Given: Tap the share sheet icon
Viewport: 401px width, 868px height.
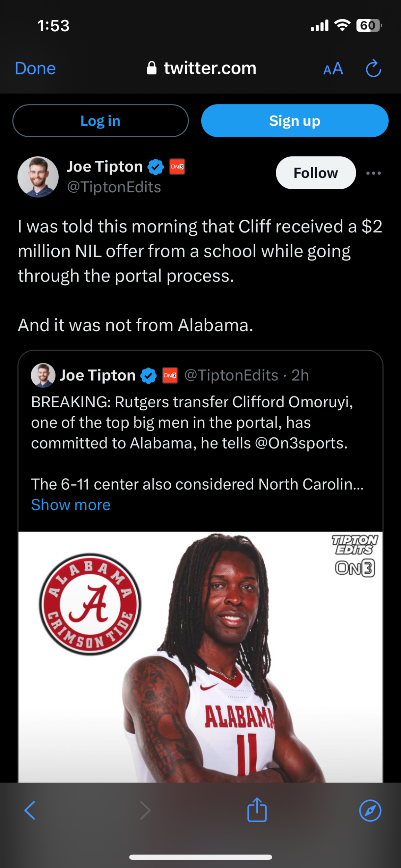Looking at the screenshot, I should 257,810.
